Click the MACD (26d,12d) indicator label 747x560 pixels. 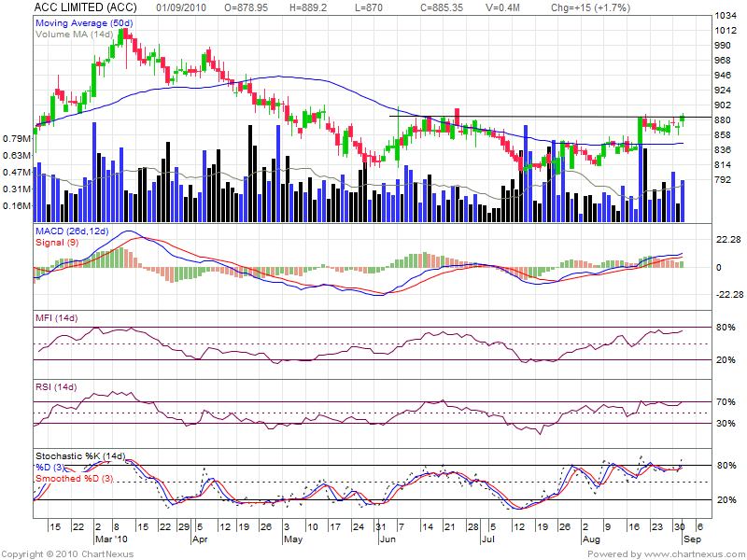72,231
